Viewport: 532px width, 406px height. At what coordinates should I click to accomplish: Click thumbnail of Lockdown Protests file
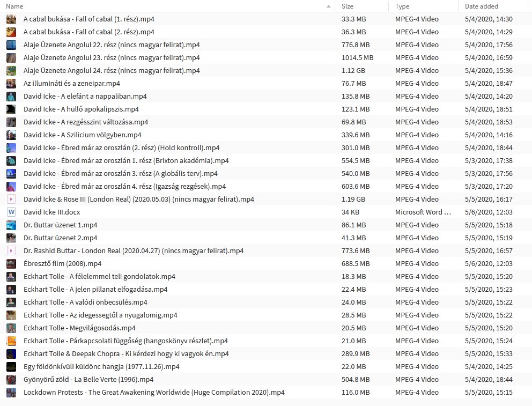point(11,393)
